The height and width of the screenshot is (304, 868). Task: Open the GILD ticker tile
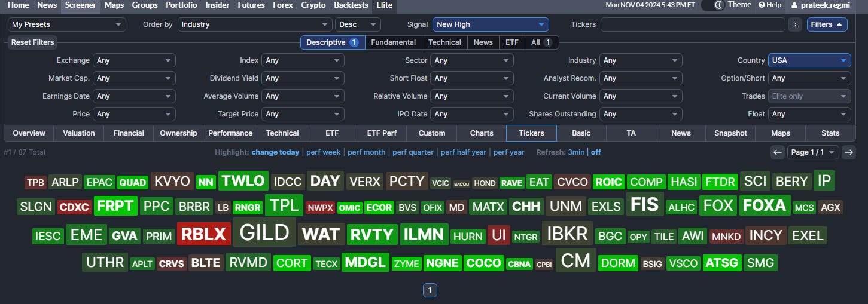[264, 232]
